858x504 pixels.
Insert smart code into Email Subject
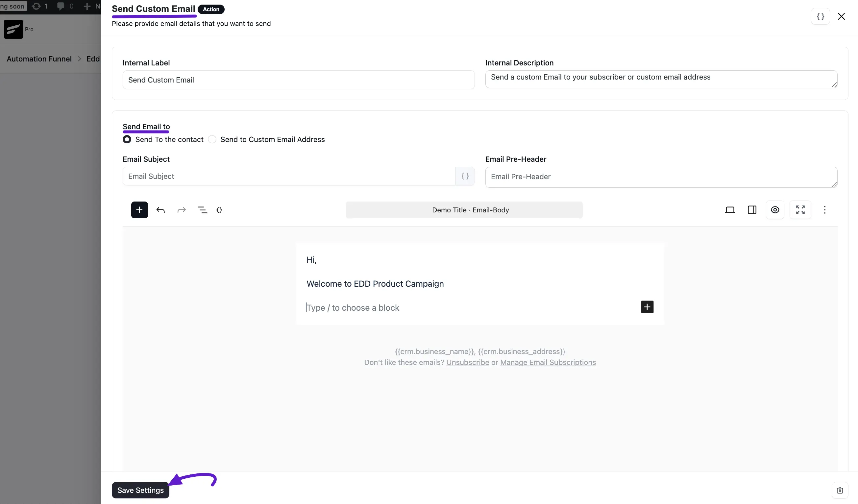pos(465,176)
